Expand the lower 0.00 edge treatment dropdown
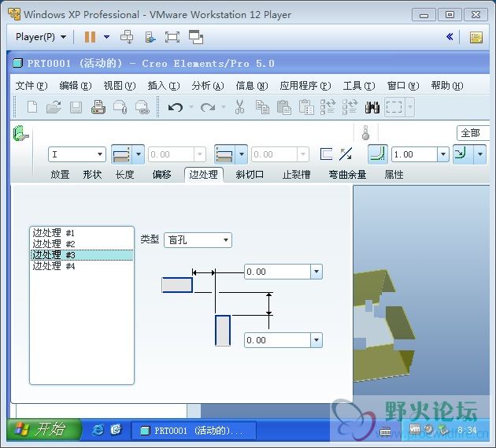 tap(316, 340)
